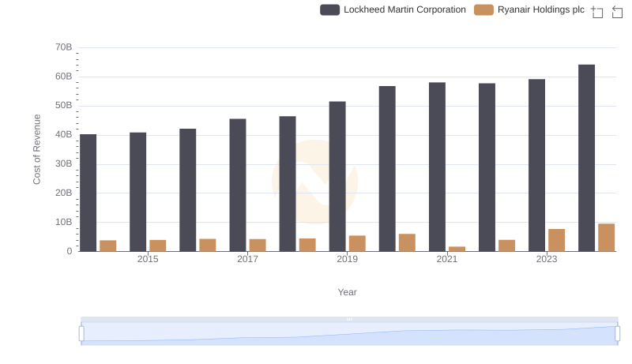Click the '10B' y-axis label
The height and width of the screenshot is (364, 632).
pos(64,222)
